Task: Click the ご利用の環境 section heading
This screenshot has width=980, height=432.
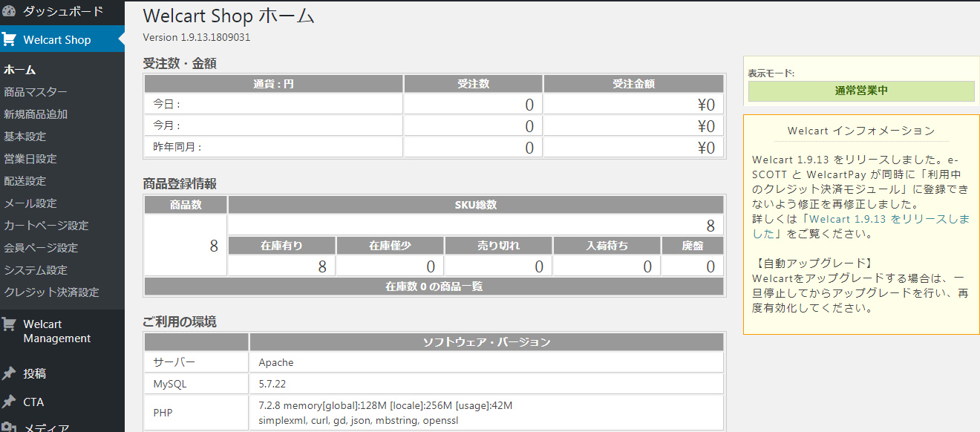Action: (180, 322)
